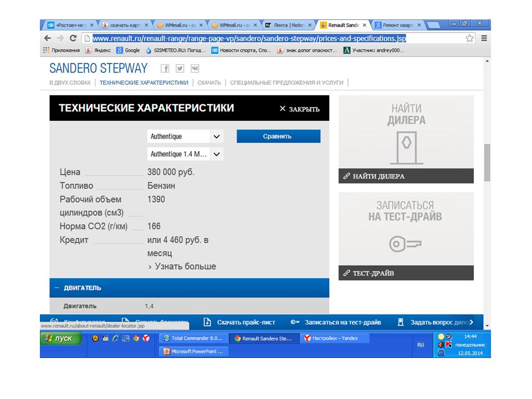The width and height of the screenshot is (532, 399).
Task: Open Специальные предложения и услуги section
Action: [287, 83]
